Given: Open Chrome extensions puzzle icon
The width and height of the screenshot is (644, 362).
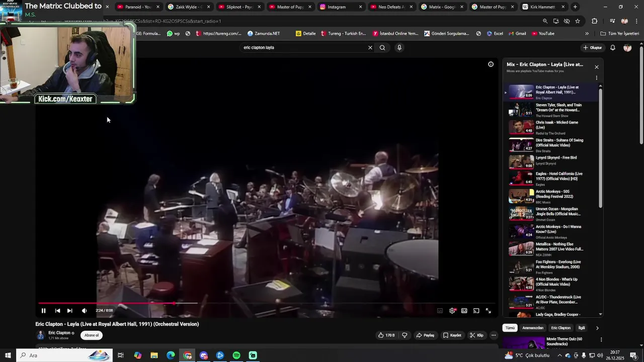Looking at the screenshot, I should [x=595, y=21].
